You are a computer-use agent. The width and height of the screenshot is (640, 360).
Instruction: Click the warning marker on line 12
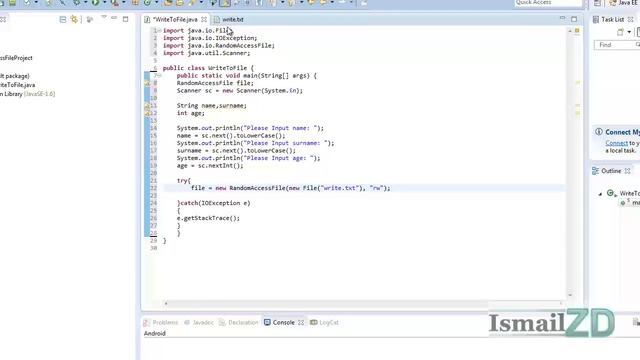[x=147, y=113]
